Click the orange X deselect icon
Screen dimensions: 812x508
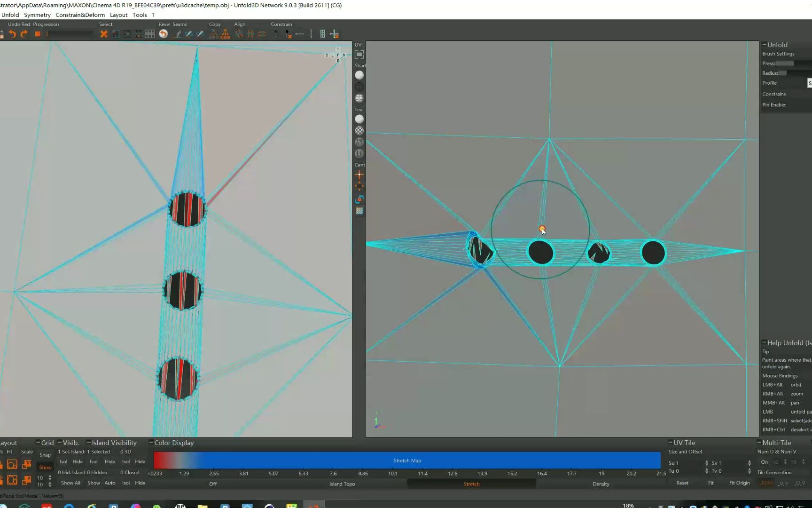[x=104, y=34]
